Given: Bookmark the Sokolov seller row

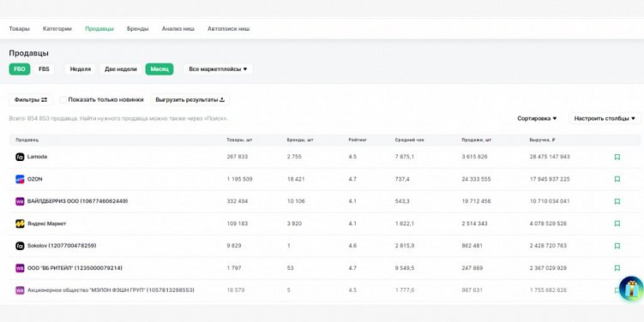Looking at the screenshot, I should click(617, 246).
